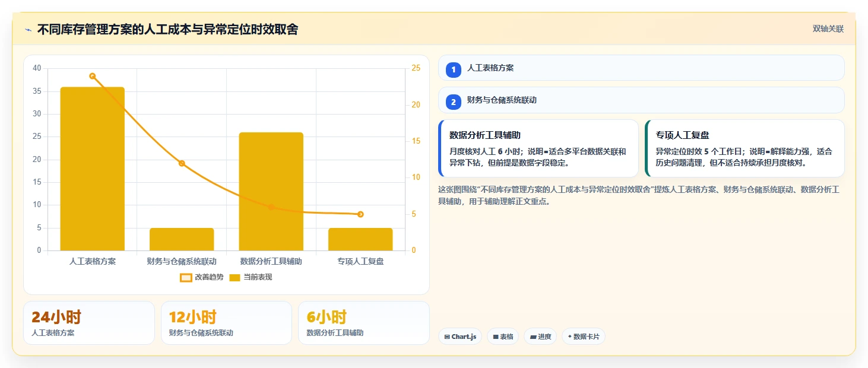Click the chart icon beside the title
Screen dimensions: 868x368
point(28,30)
